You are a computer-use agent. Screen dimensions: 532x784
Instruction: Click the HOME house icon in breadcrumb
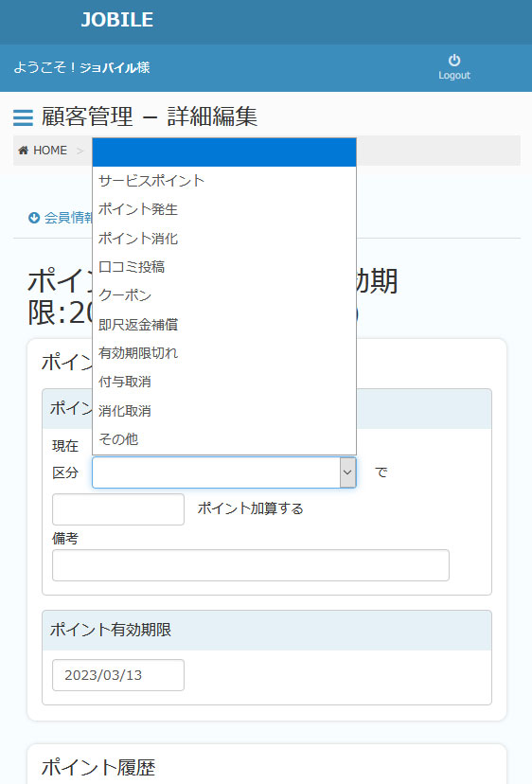click(23, 151)
